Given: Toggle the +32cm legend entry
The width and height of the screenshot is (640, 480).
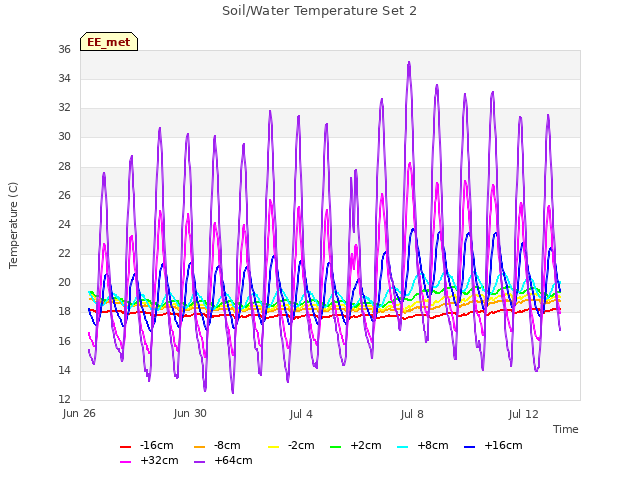Looking at the screenshot, I should click(x=149, y=460).
